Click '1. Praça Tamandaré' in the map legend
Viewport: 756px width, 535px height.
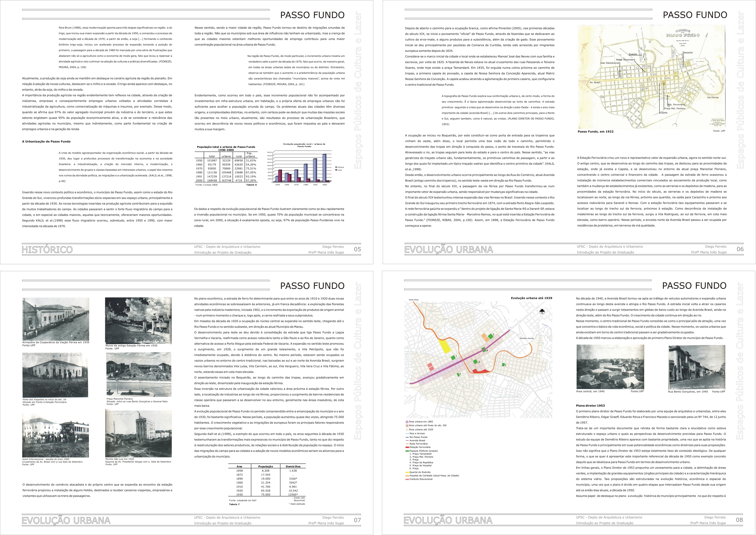pos(420,454)
